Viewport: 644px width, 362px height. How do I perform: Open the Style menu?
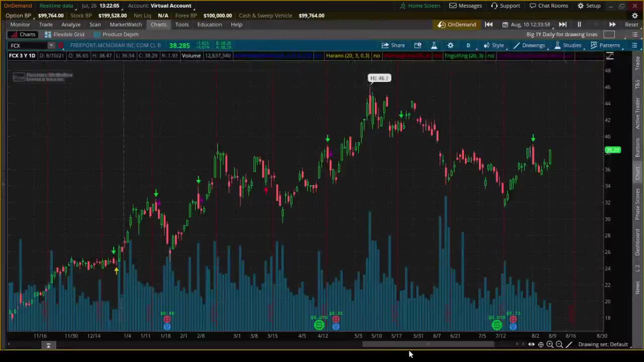click(x=494, y=45)
